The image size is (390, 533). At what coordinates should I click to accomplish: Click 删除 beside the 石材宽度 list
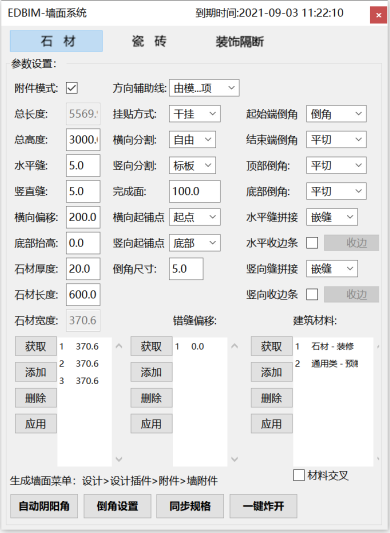pyautogui.click(x=36, y=398)
